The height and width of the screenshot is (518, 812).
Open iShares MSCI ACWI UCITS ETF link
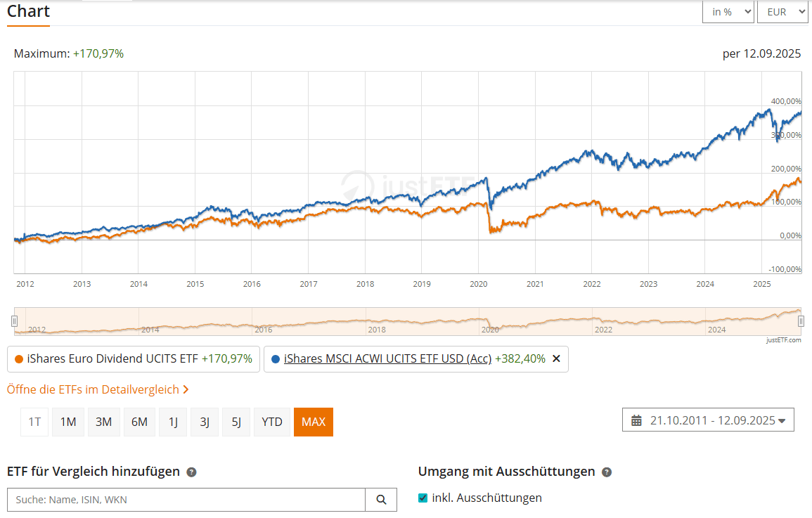click(x=387, y=358)
